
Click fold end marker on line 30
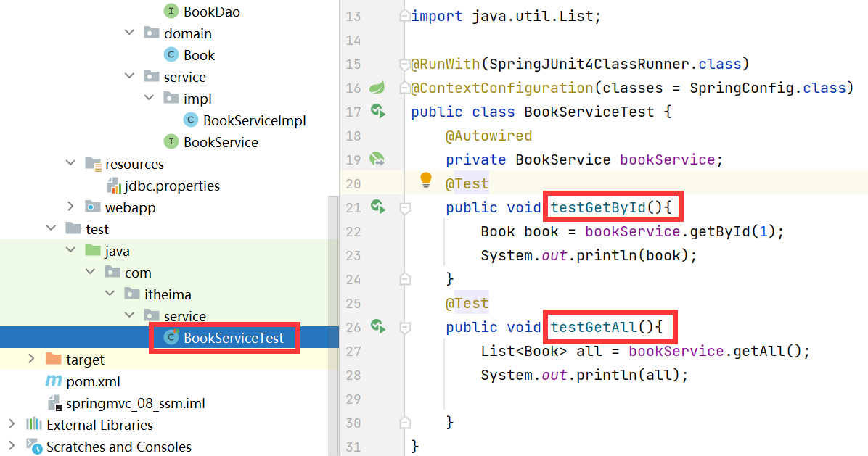click(x=405, y=422)
